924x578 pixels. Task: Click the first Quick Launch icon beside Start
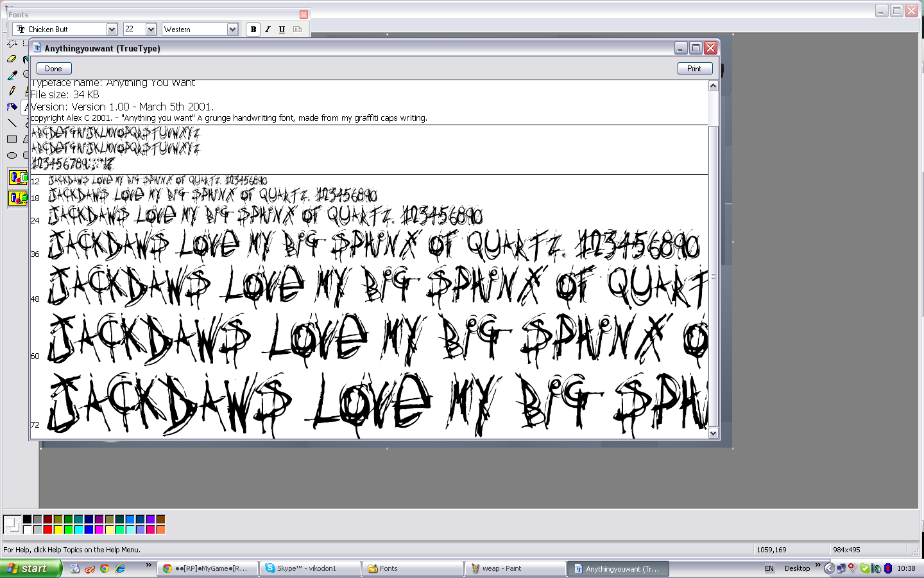click(75, 568)
